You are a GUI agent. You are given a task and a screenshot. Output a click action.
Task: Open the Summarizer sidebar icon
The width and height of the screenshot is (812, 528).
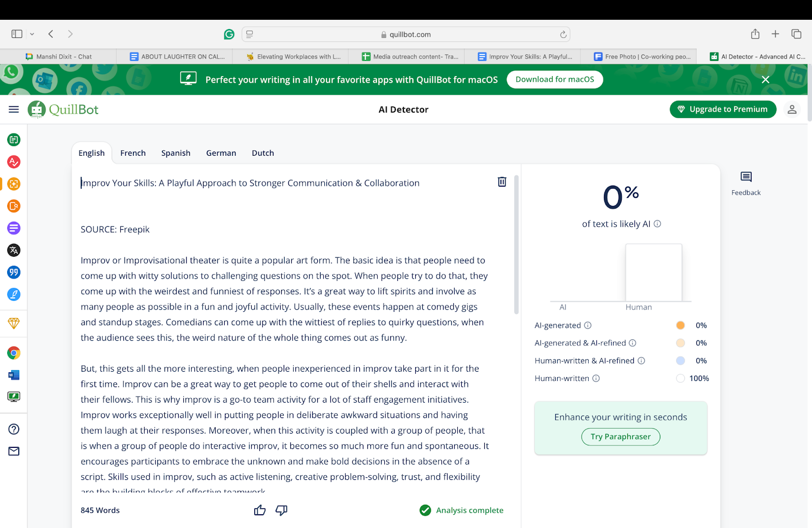pyautogui.click(x=14, y=228)
